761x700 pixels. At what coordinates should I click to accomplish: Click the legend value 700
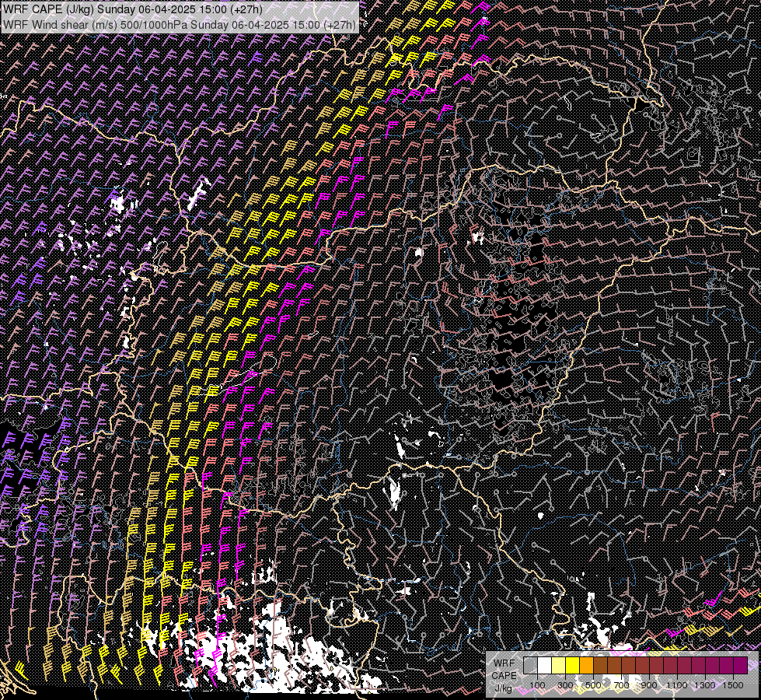coord(621,685)
